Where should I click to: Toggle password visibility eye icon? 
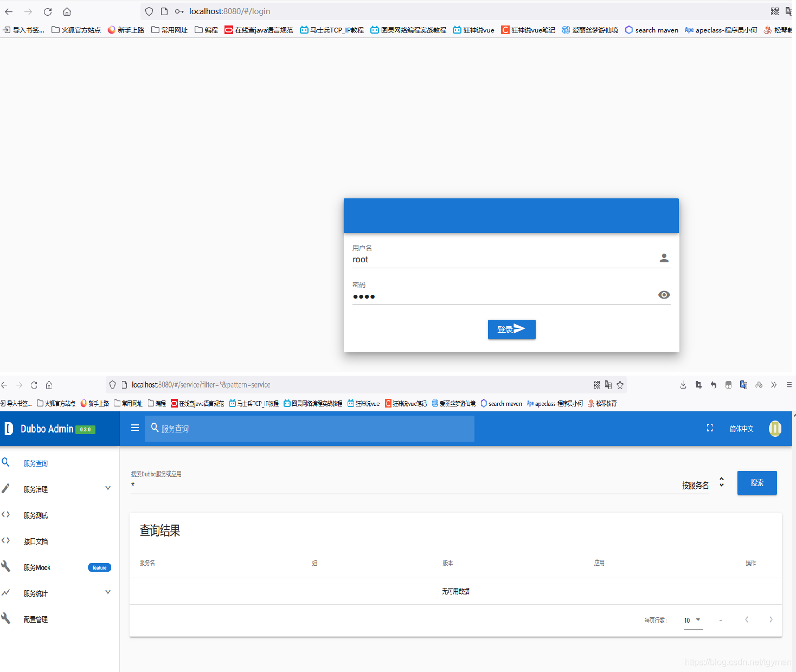(x=664, y=295)
